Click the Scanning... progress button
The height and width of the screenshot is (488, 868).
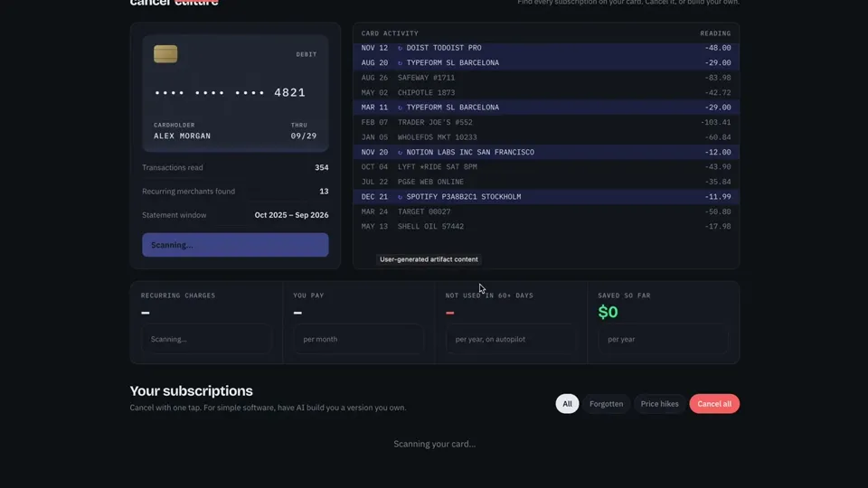(x=235, y=245)
